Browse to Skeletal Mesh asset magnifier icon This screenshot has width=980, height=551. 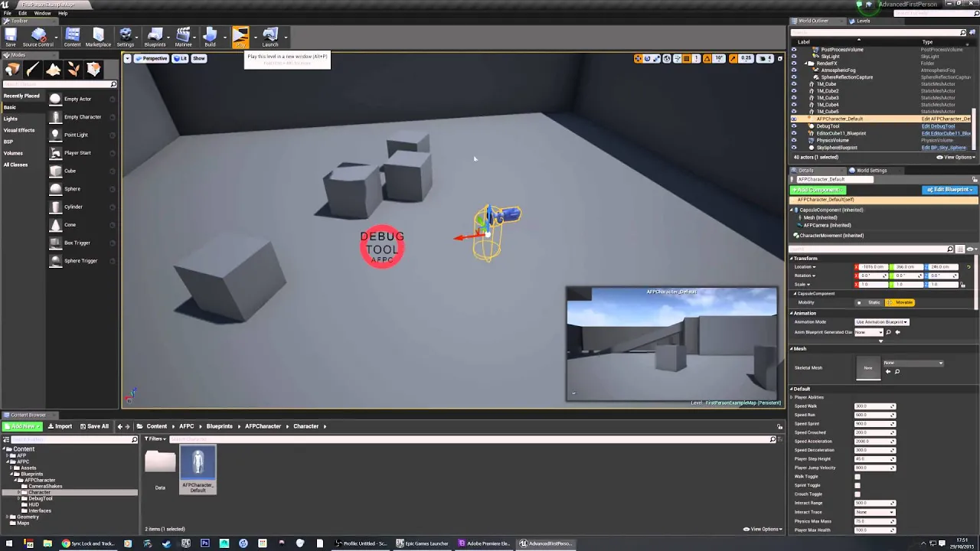(897, 372)
